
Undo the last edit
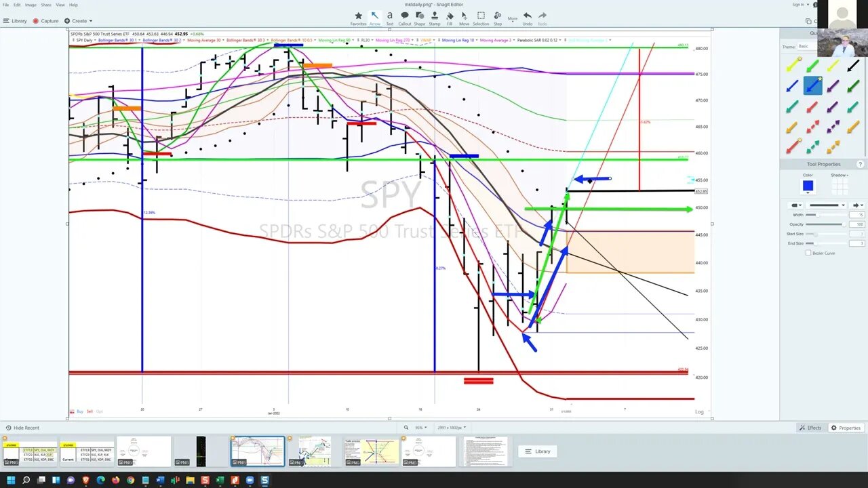click(528, 18)
